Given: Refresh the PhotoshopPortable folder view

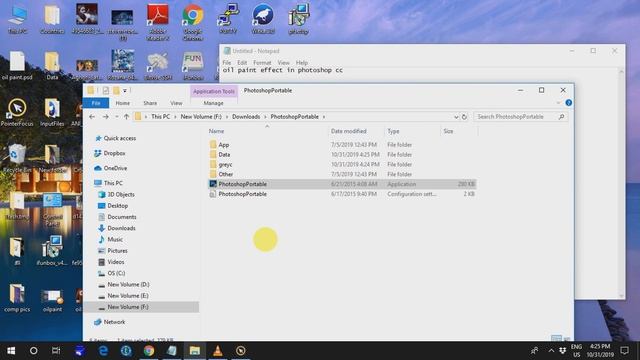Looking at the screenshot, I should (x=464, y=117).
